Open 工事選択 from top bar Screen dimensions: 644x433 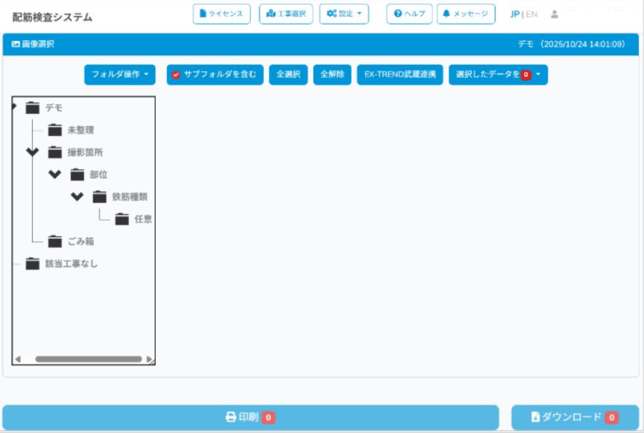pos(286,15)
